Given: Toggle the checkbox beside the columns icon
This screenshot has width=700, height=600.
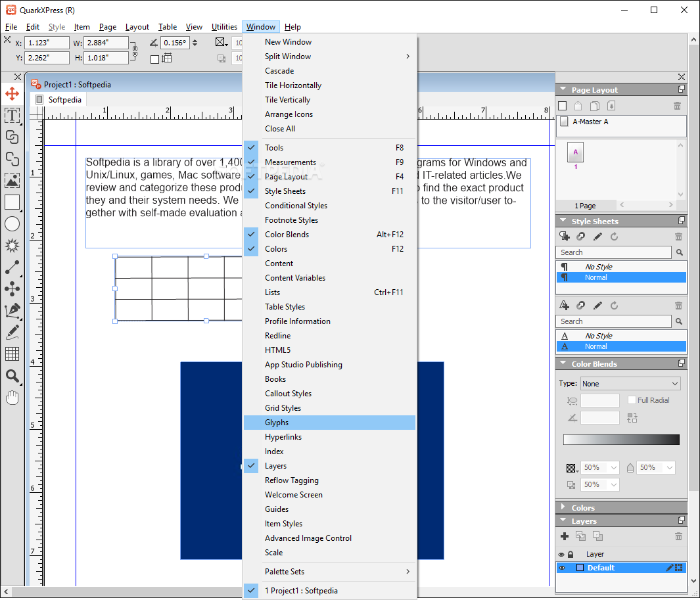Looking at the screenshot, I should (x=155, y=59).
